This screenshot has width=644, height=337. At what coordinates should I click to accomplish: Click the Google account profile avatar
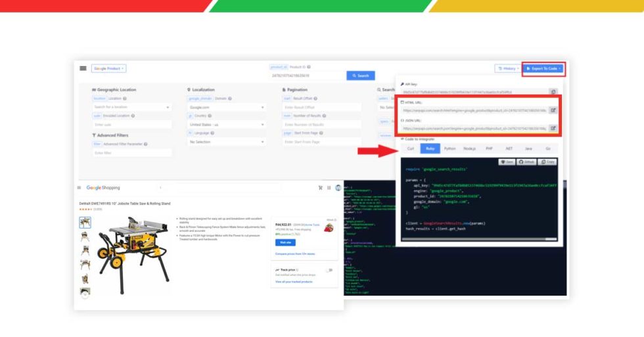pyautogui.click(x=338, y=188)
